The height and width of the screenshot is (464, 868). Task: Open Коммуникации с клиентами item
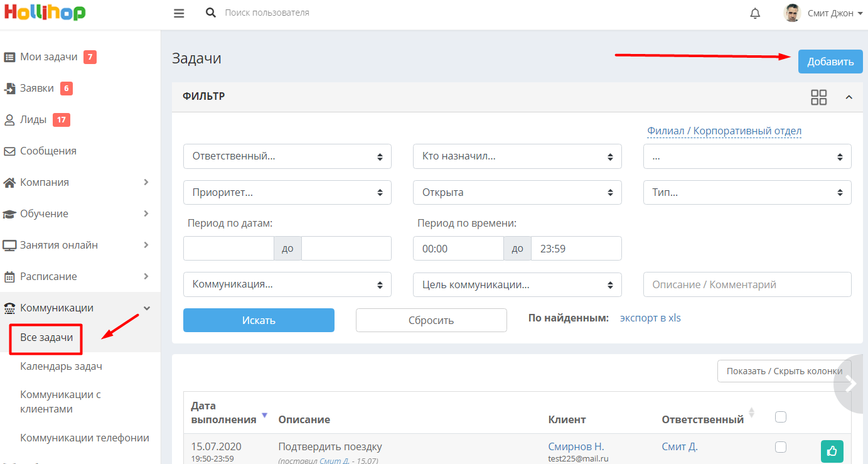pyautogui.click(x=60, y=402)
